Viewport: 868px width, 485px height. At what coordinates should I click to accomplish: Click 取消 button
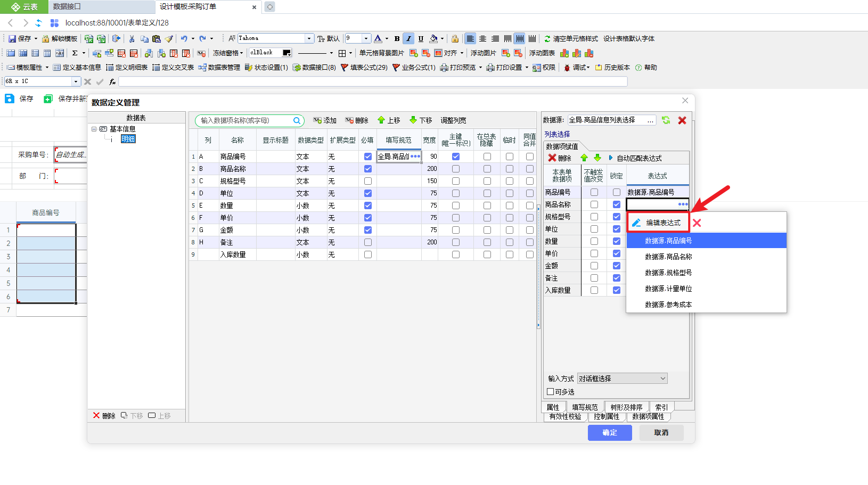coord(661,433)
